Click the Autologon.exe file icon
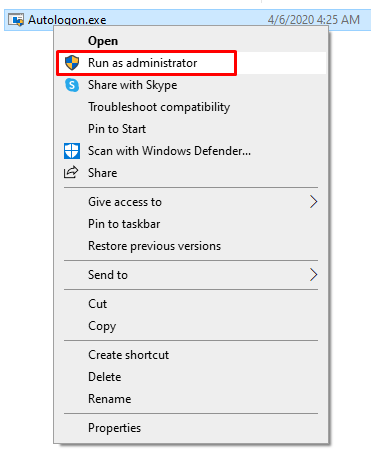This screenshot has height=451, width=371. tap(16, 20)
